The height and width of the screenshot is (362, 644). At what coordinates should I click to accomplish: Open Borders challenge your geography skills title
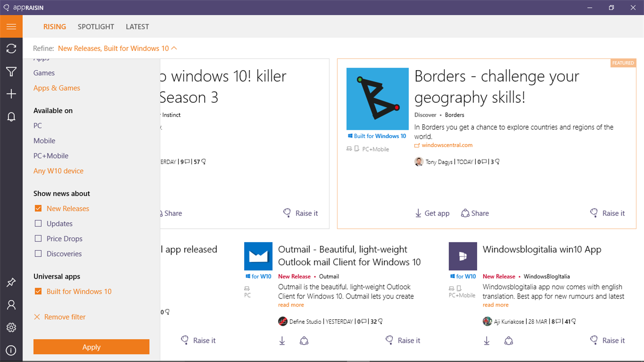[497, 87]
